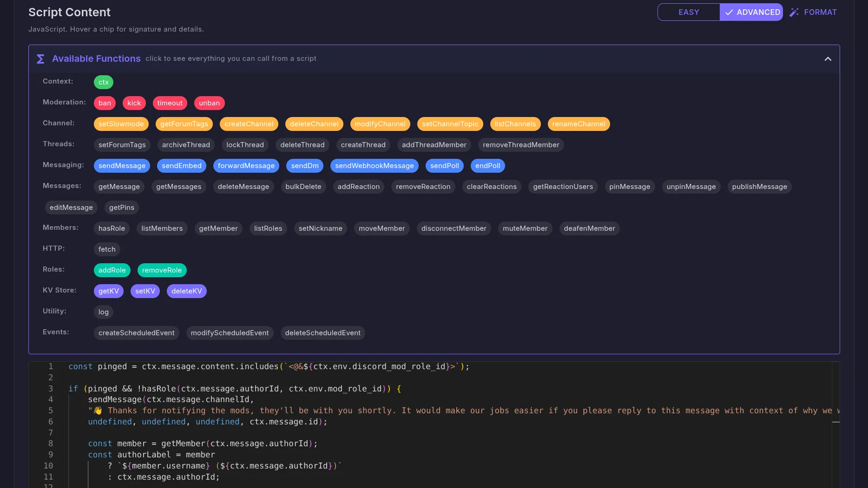Select the getReactionUsers chip

pos(563,187)
